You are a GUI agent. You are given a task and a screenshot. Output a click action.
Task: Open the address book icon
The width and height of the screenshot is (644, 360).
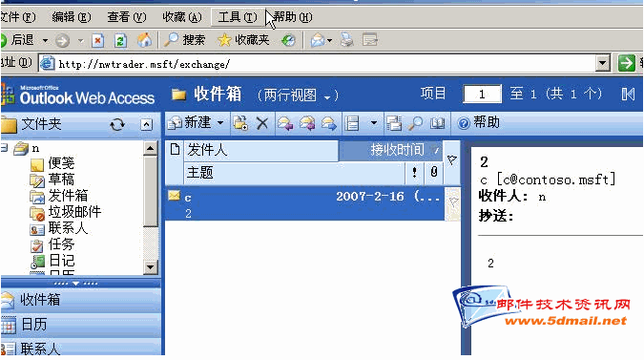point(437,123)
